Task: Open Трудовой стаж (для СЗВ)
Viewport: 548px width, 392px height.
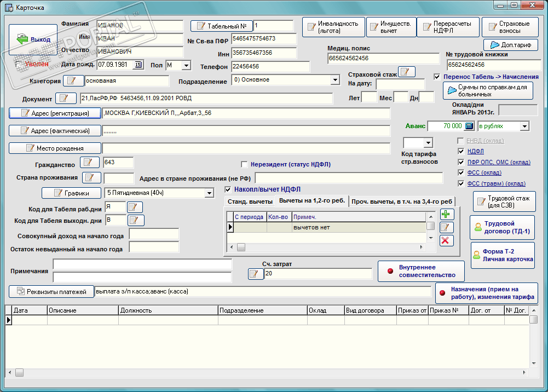Action: [504, 201]
